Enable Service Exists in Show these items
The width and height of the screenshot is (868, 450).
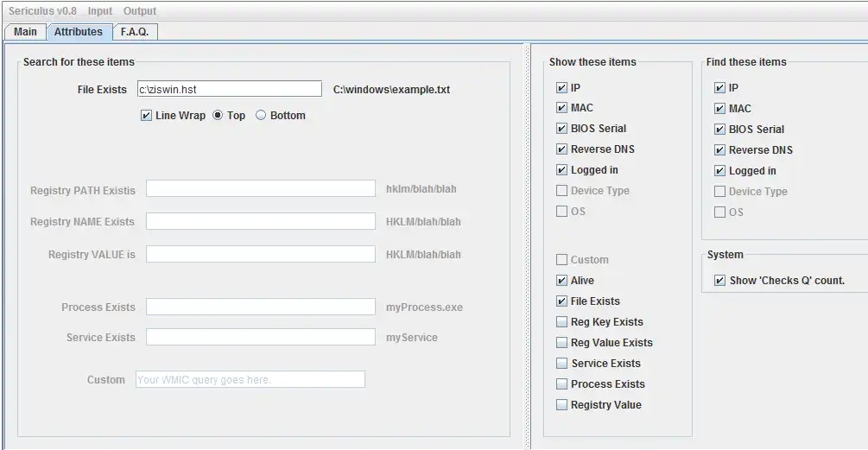pos(561,363)
